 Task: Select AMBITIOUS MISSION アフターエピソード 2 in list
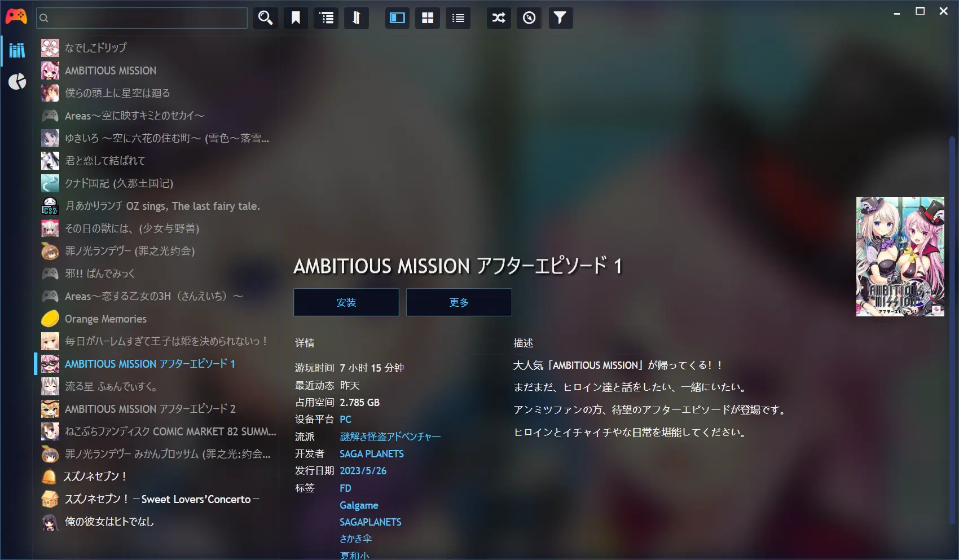(x=150, y=409)
